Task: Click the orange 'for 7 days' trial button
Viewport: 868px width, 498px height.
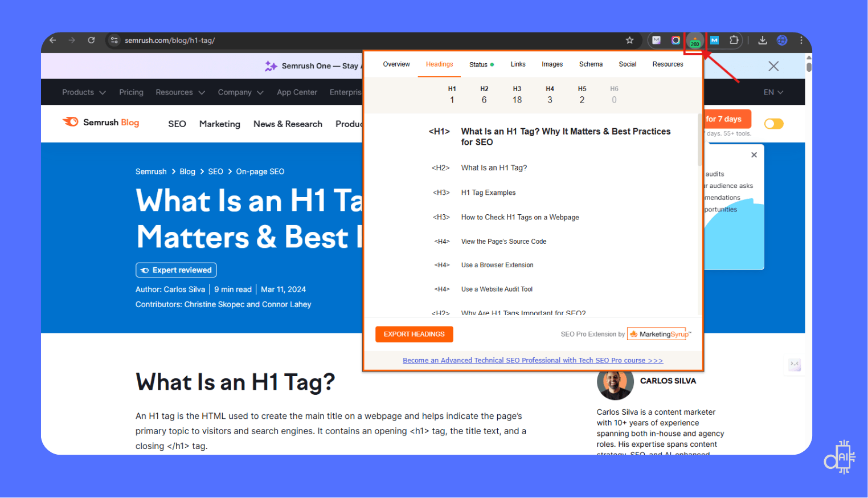Action: click(x=727, y=119)
